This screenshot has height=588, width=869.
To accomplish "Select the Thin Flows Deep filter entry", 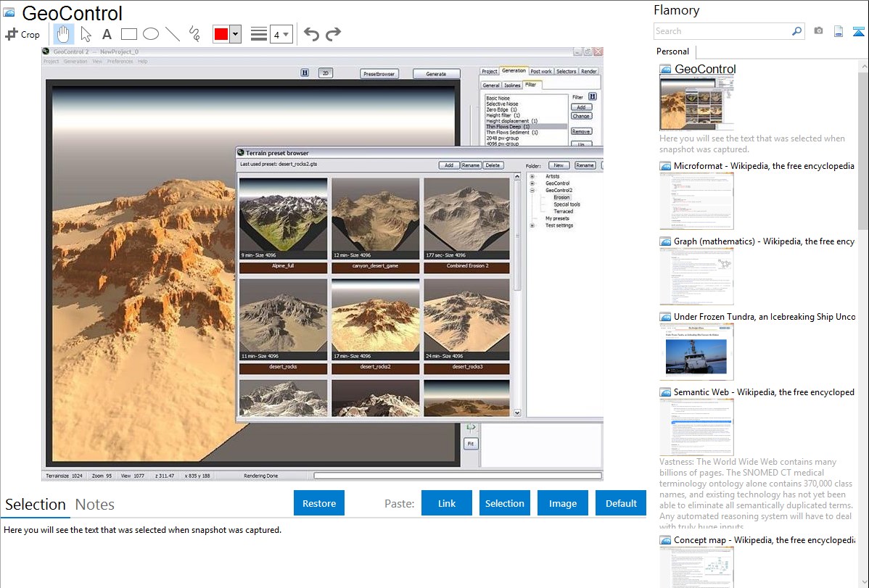I will 527,127.
